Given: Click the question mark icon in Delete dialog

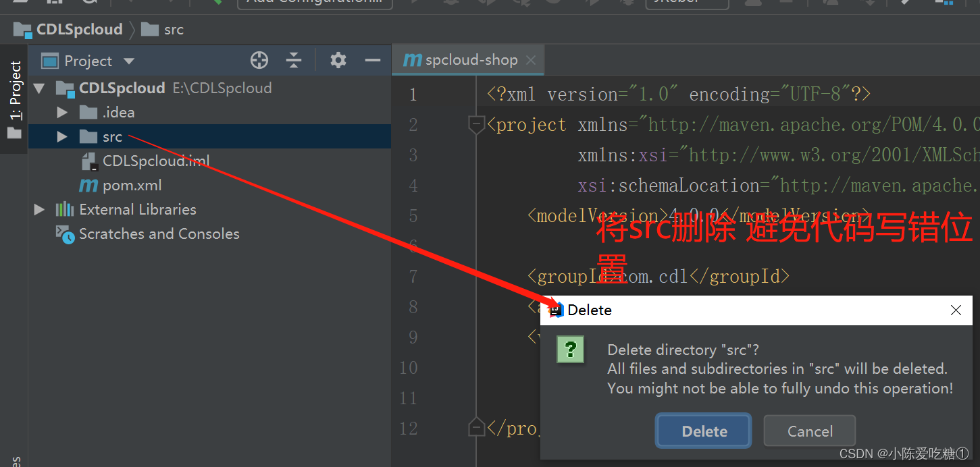Looking at the screenshot, I should tap(570, 350).
